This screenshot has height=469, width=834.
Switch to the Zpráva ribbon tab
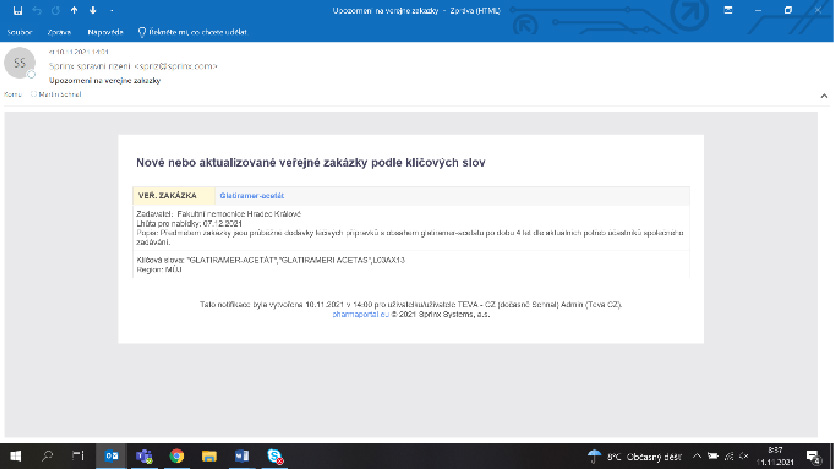tap(59, 31)
